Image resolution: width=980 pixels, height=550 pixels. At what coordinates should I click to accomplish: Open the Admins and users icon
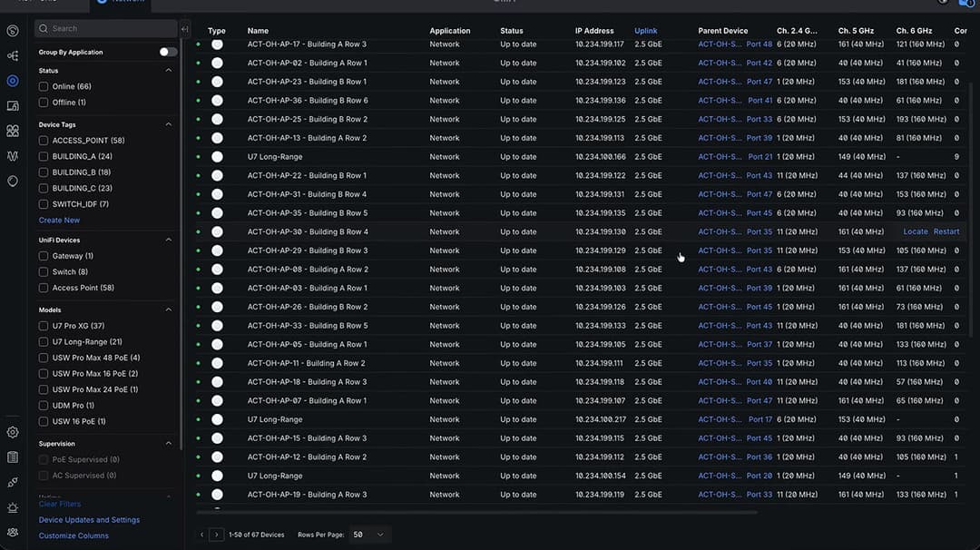point(13,533)
